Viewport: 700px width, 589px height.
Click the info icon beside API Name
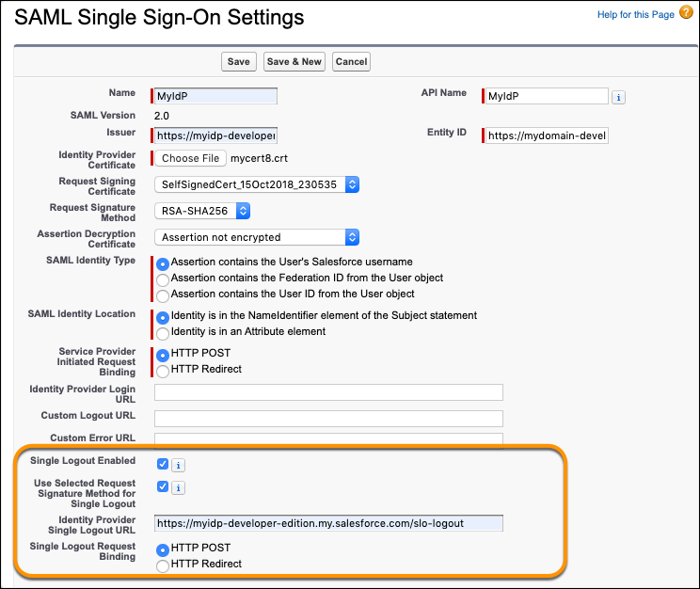619,97
